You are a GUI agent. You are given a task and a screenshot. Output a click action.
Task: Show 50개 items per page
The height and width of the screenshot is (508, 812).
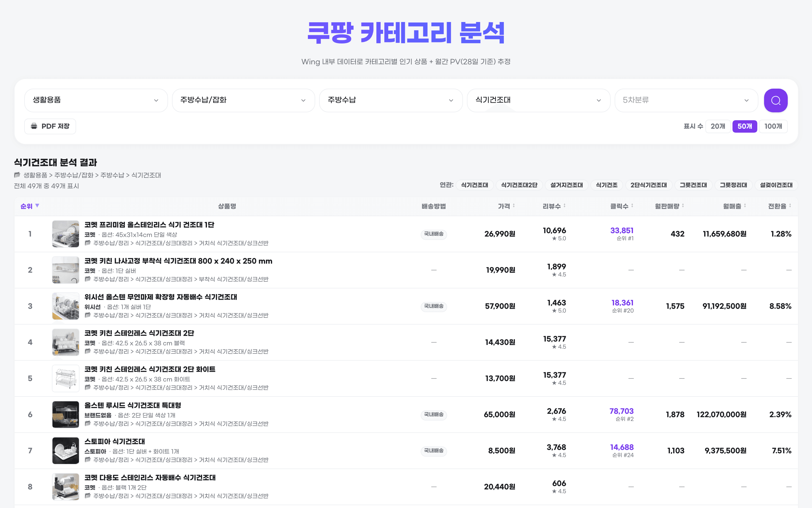tap(745, 126)
